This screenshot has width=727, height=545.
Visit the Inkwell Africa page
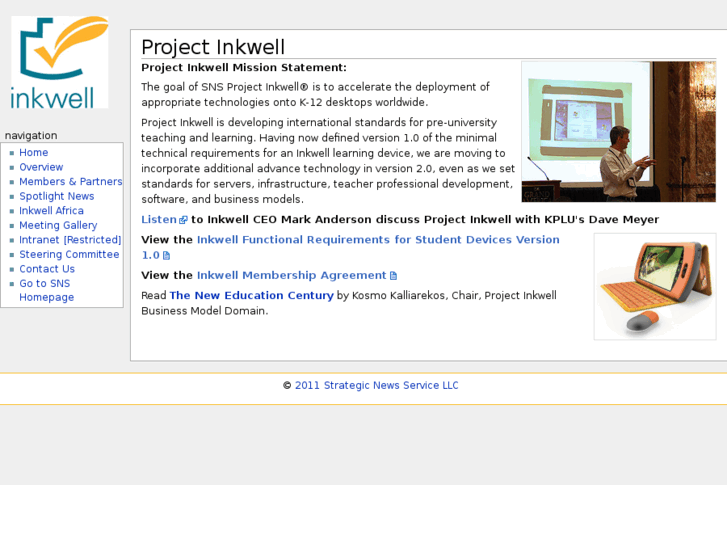[x=51, y=211]
